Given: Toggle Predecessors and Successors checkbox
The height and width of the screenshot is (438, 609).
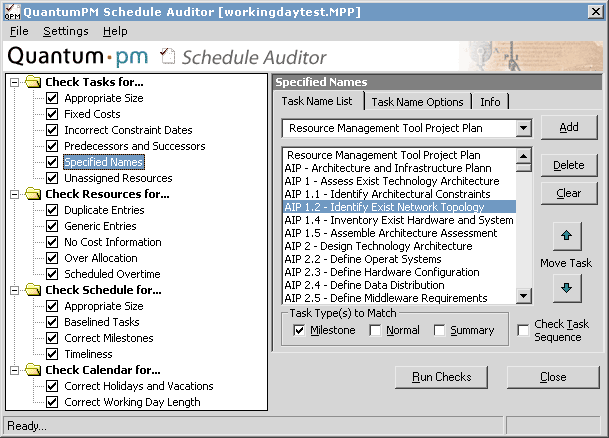Looking at the screenshot, I should pyautogui.click(x=52, y=146).
